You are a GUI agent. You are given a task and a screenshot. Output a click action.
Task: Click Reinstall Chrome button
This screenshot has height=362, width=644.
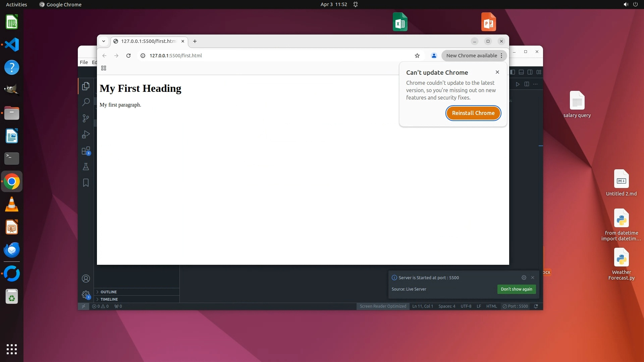tap(473, 113)
